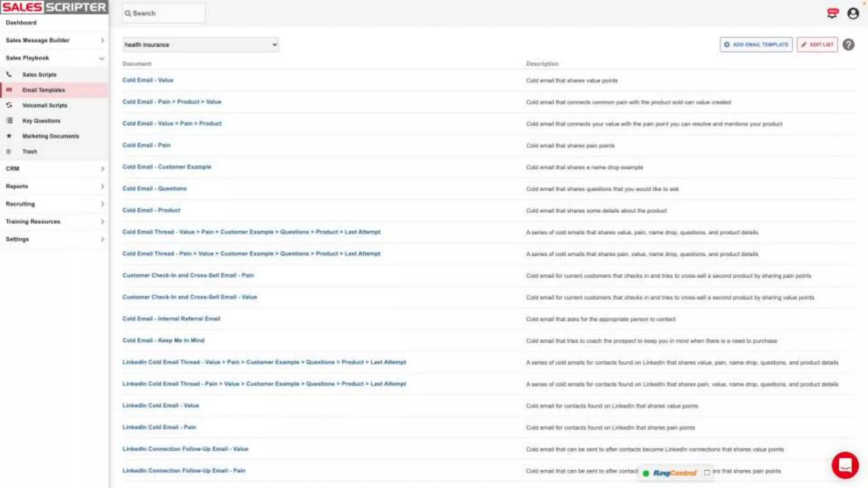Click the star icon beside Marketing Documents
The height and width of the screenshot is (488, 868).
pos(9,136)
